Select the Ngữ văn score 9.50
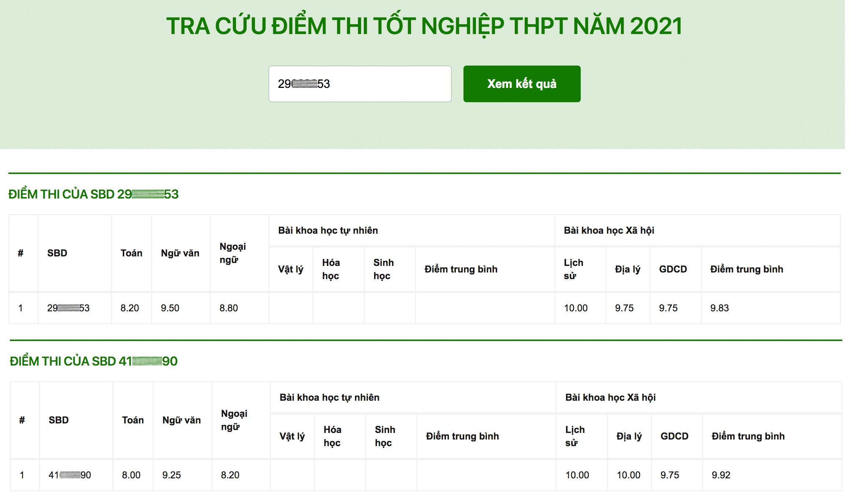The height and width of the screenshot is (504, 850). point(170,308)
